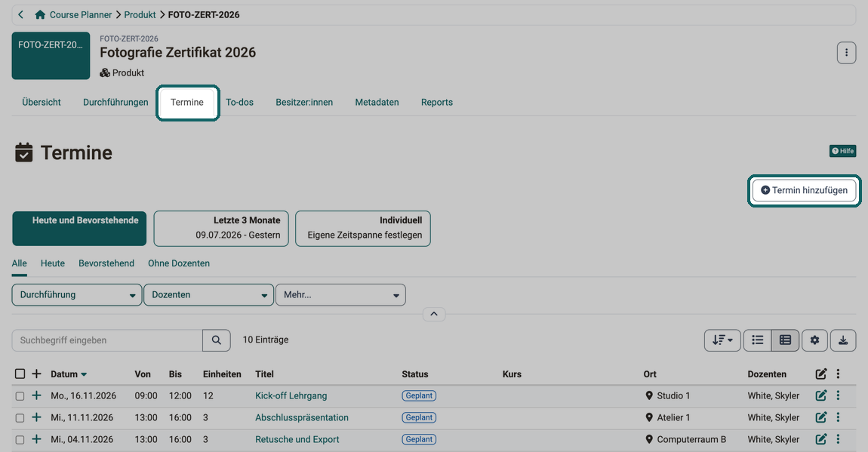Switch to table view

pos(785,340)
